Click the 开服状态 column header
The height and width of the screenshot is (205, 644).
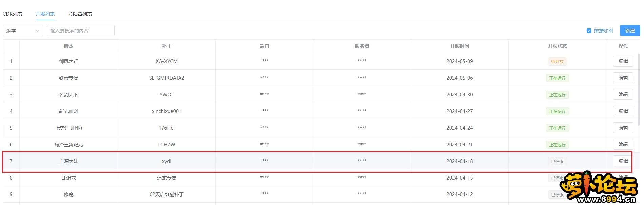[557, 46]
